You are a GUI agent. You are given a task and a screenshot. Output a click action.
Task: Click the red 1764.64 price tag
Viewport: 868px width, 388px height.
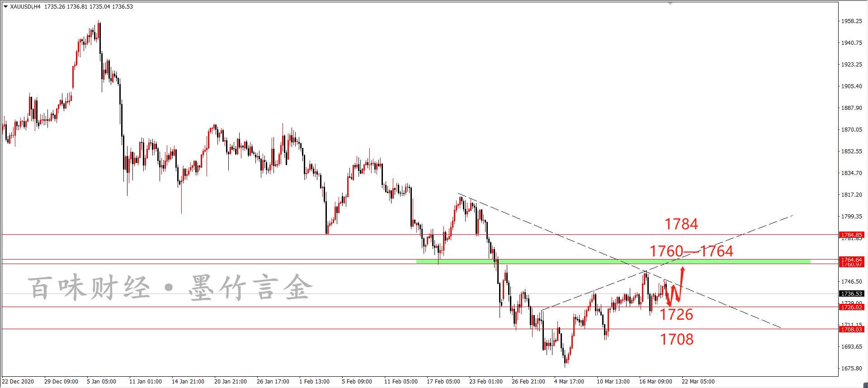pos(852,260)
